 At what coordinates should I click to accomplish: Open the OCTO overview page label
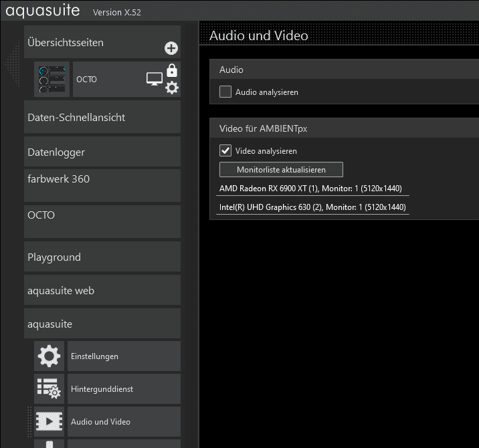87,80
